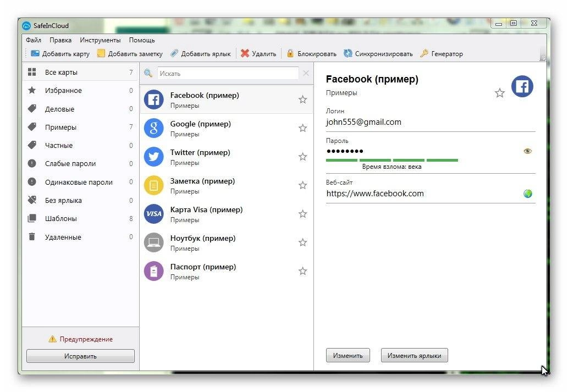Click the warning triangle icon

(x=53, y=339)
